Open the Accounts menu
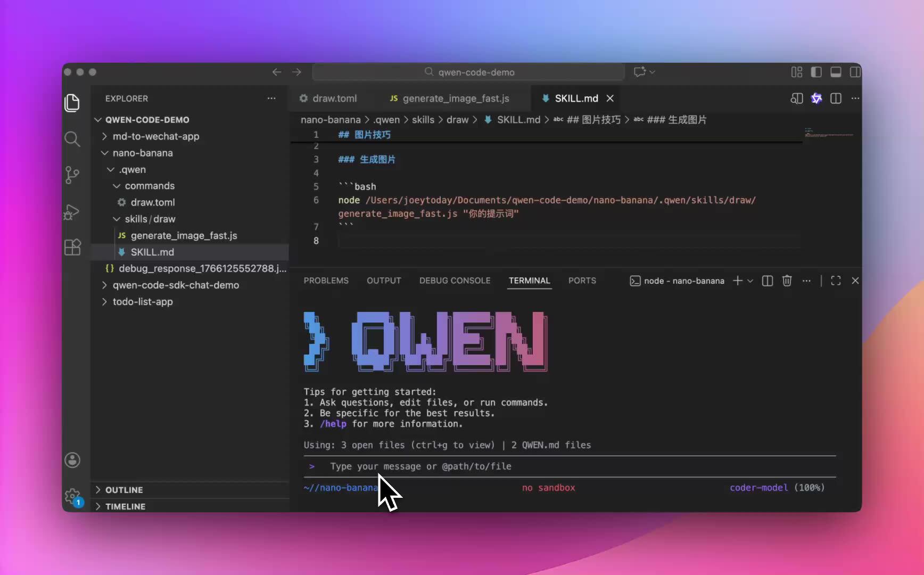This screenshot has height=575, width=924. (72, 460)
